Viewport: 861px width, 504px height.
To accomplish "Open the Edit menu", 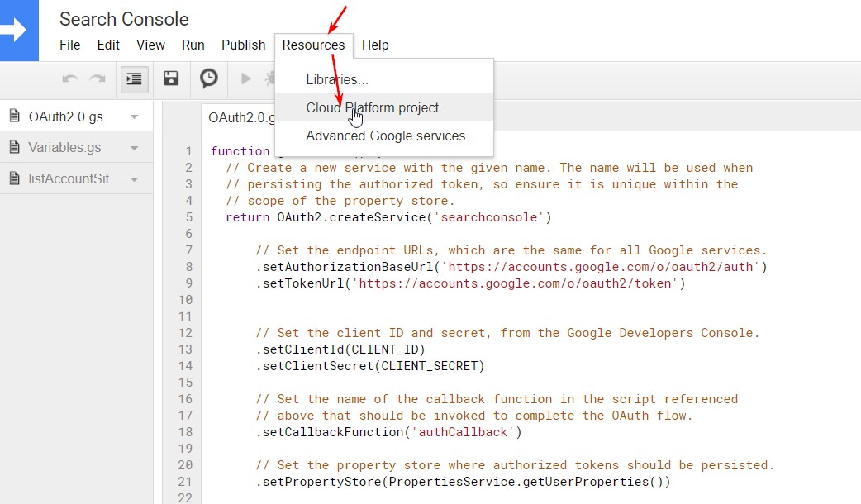I will 108,45.
